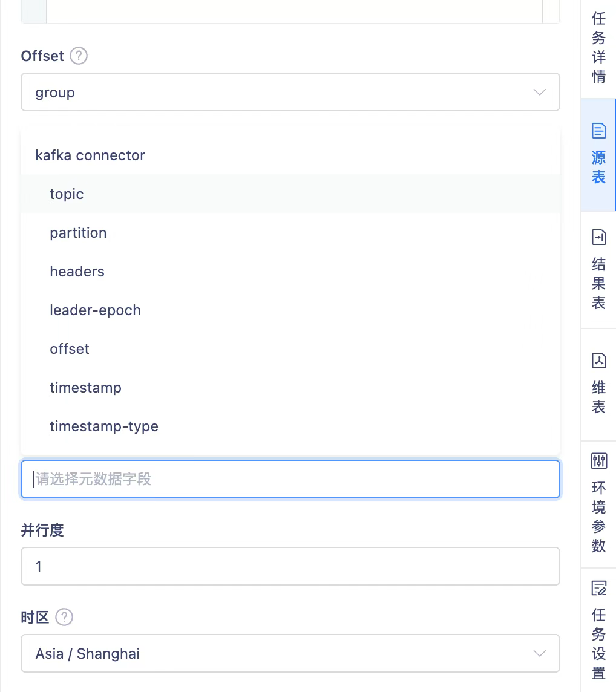Click the Offset dropdown chevron arrow
The width and height of the screenshot is (616, 692).
pyautogui.click(x=539, y=93)
